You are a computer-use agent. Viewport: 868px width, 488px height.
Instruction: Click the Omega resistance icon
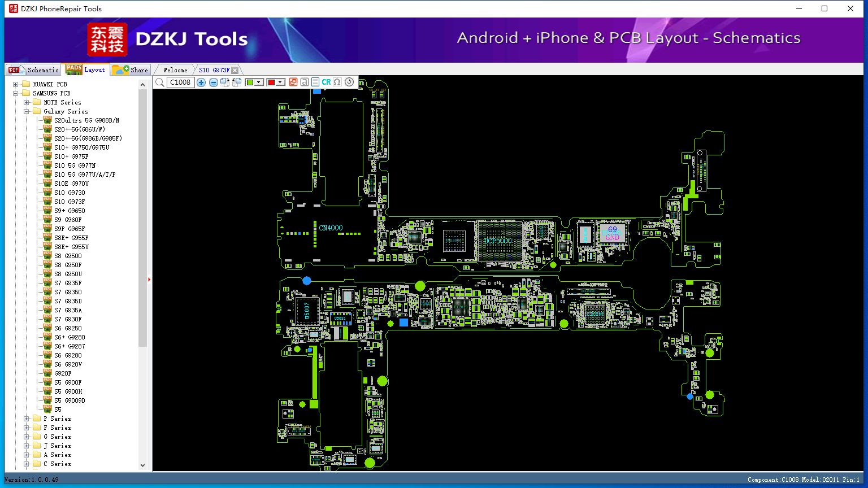pos(337,82)
